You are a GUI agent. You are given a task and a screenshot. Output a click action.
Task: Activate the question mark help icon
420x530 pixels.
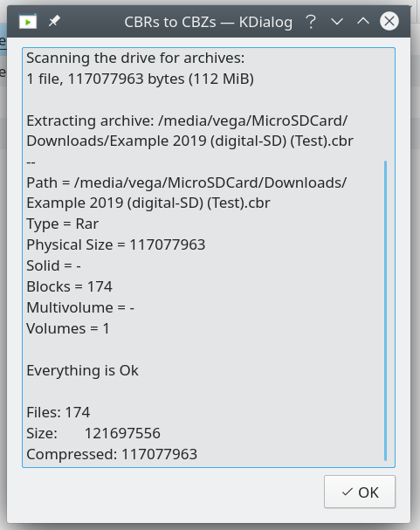[311, 22]
